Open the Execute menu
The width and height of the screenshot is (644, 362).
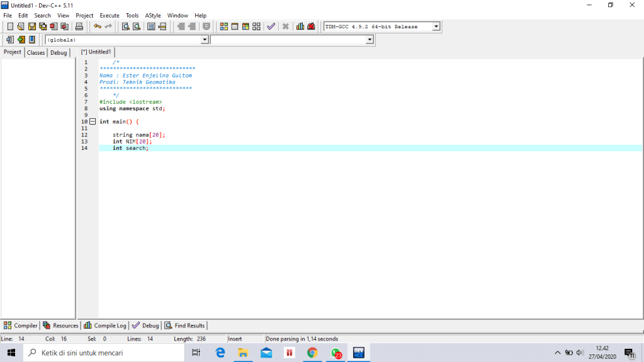[x=109, y=15]
